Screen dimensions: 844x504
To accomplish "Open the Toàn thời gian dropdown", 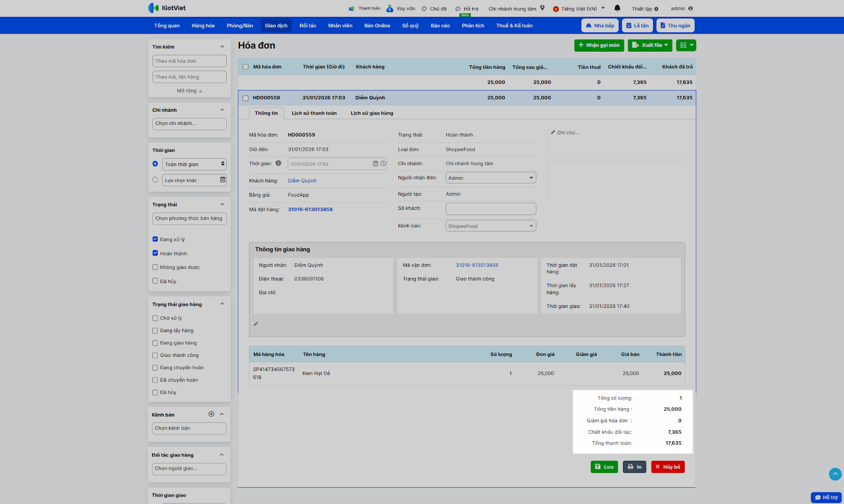I will (195, 164).
